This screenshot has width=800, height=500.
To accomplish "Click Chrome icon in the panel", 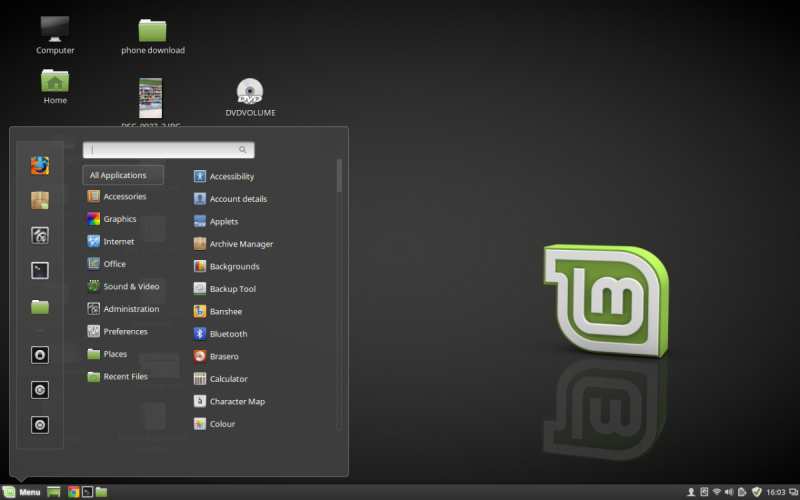I will [73, 492].
